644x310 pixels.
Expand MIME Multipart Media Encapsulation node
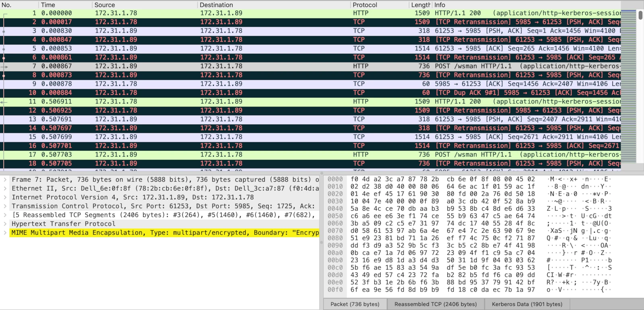[x=5, y=233]
